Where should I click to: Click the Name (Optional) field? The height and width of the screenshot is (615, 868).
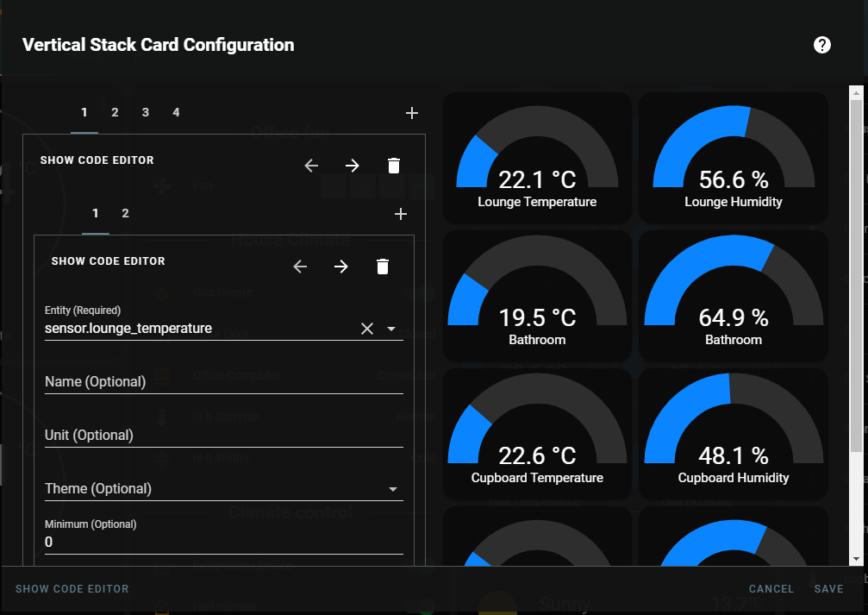tap(223, 382)
